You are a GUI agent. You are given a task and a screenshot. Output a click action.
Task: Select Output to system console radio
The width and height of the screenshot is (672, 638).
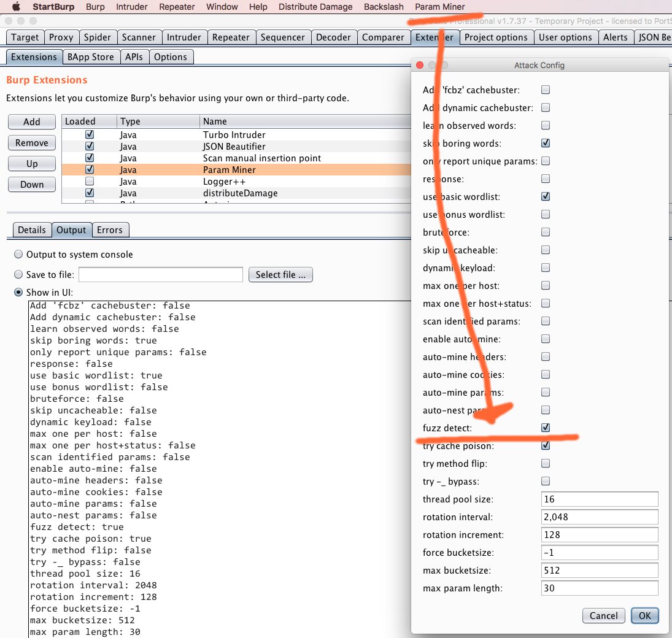click(x=18, y=254)
